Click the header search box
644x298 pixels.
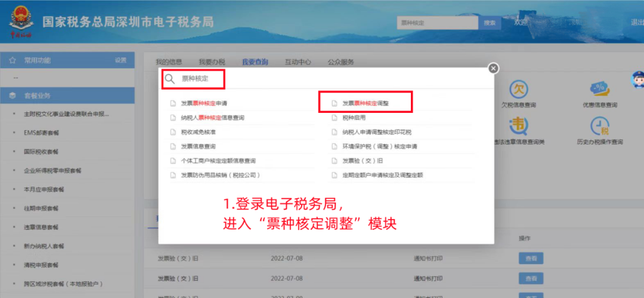pos(438,23)
